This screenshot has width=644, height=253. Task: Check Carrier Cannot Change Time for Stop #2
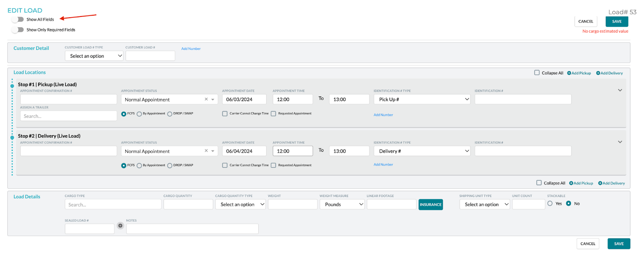click(225, 165)
